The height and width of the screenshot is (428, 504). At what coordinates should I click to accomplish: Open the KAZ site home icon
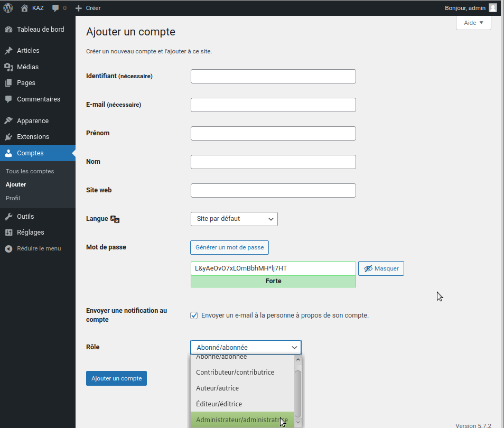point(24,8)
